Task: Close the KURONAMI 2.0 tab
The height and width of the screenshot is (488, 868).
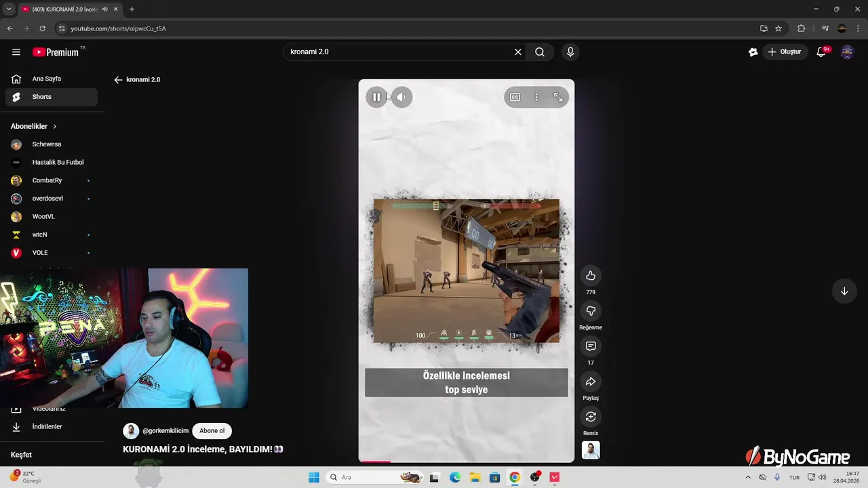Action: [116, 9]
